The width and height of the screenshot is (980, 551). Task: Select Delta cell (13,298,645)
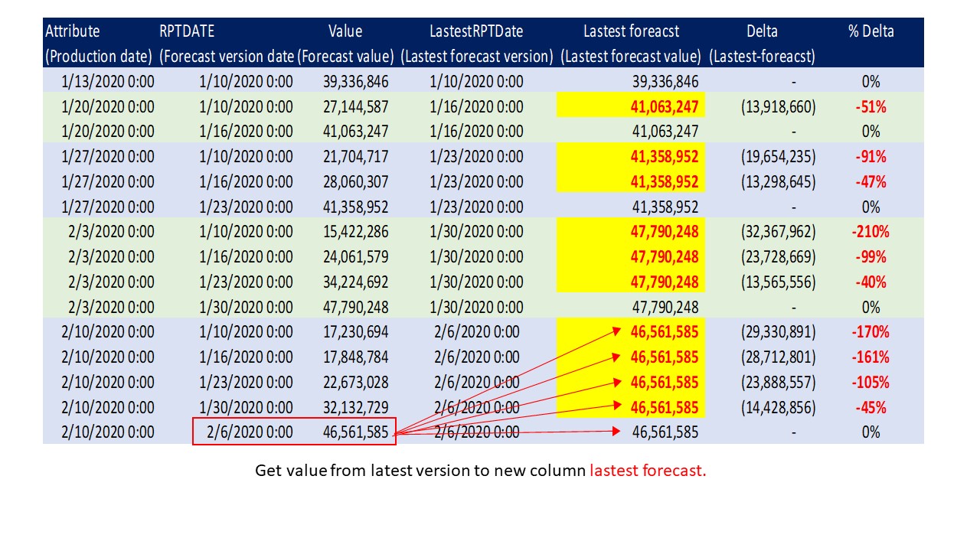point(779,182)
